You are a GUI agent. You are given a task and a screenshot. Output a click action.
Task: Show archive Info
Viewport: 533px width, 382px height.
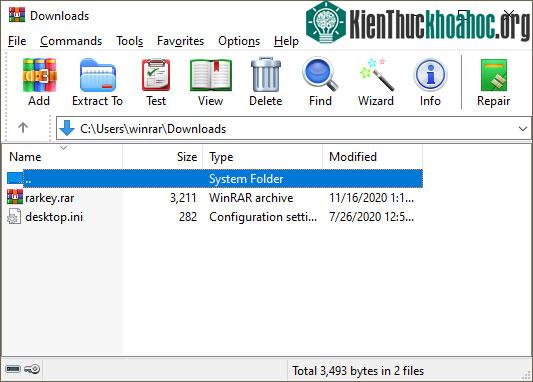pyautogui.click(x=430, y=75)
